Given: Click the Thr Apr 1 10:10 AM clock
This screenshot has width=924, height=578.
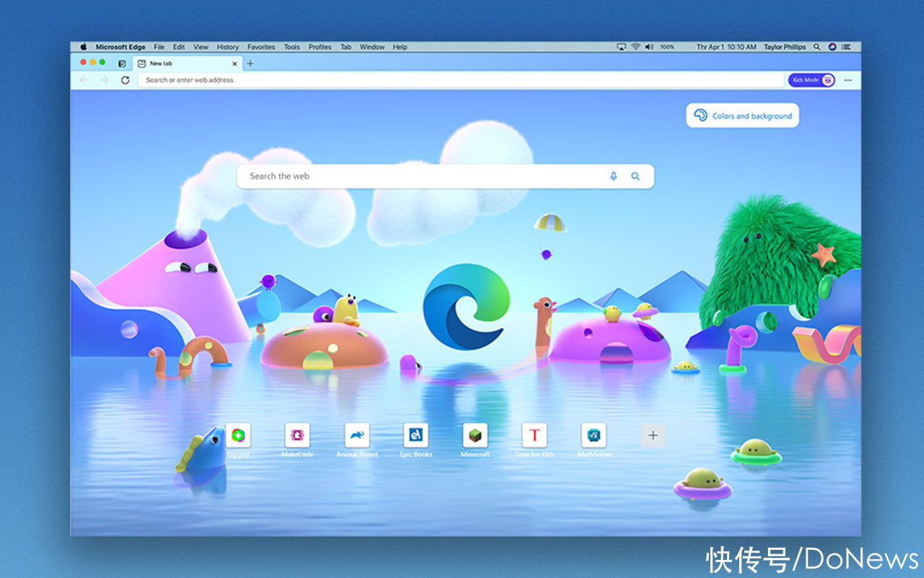Looking at the screenshot, I should (x=726, y=47).
